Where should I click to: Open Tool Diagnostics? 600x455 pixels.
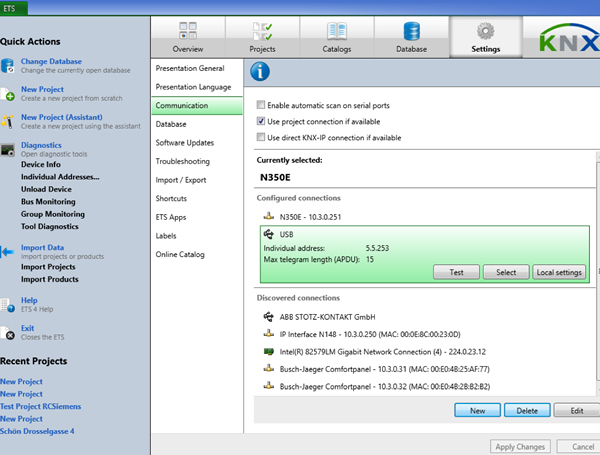pos(50,227)
